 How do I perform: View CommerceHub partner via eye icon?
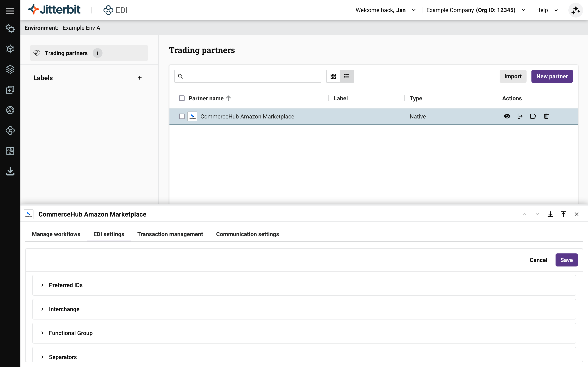pyautogui.click(x=507, y=116)
